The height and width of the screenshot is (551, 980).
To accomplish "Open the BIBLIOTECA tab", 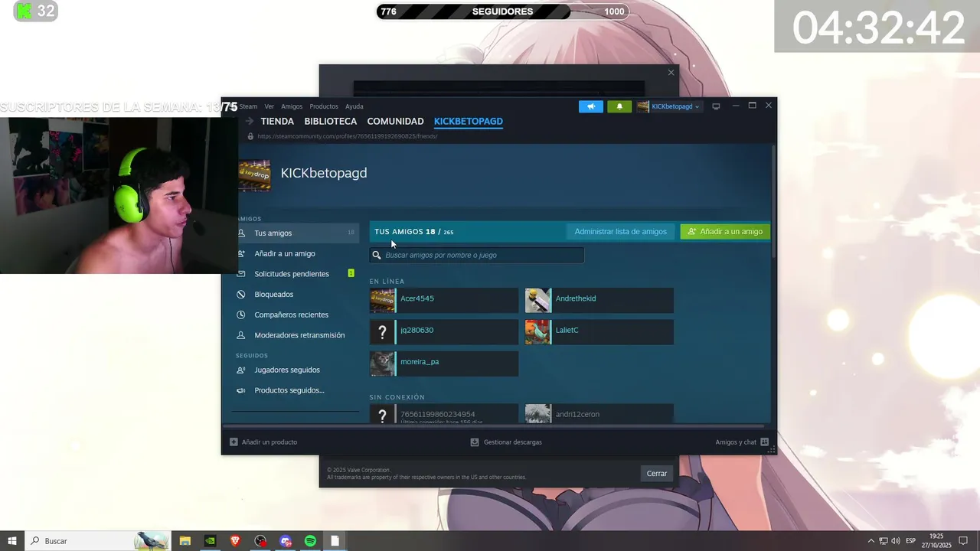I will click(331, 121).
